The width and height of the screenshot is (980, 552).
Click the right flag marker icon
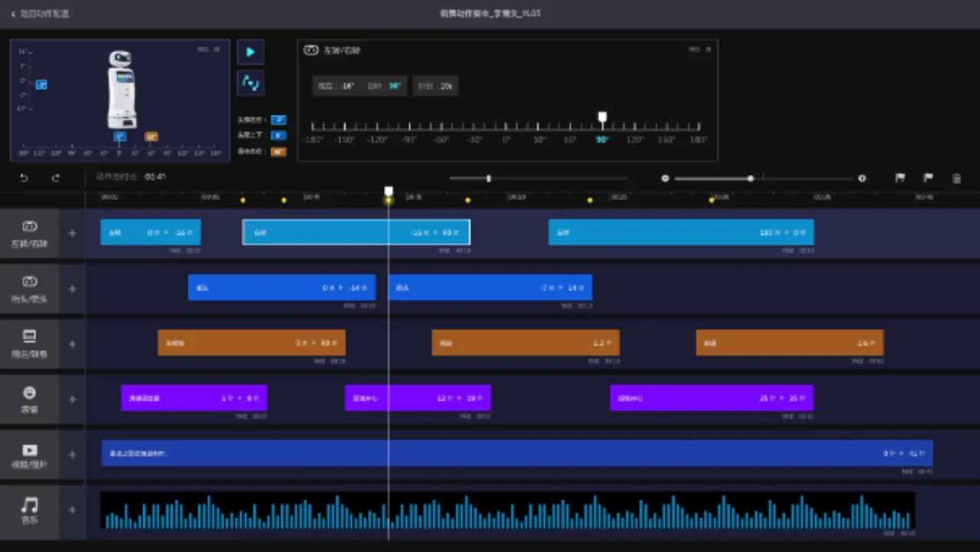point(928,178)
